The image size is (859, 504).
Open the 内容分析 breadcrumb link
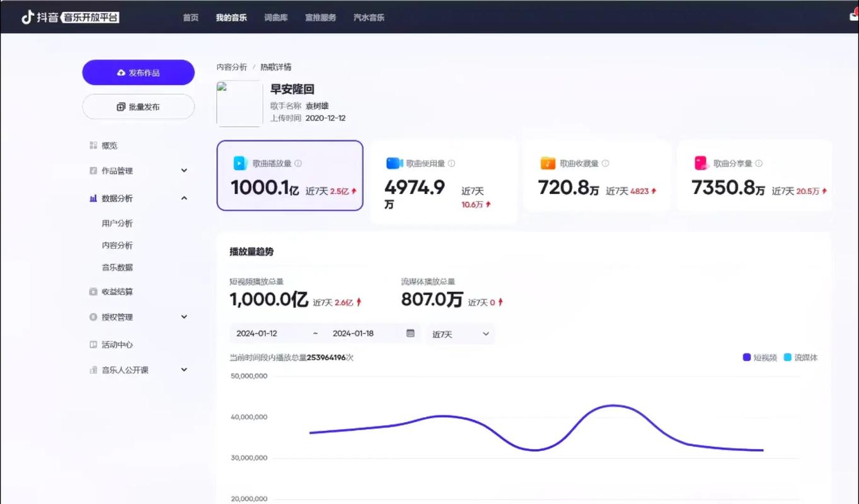pos(232,66)
